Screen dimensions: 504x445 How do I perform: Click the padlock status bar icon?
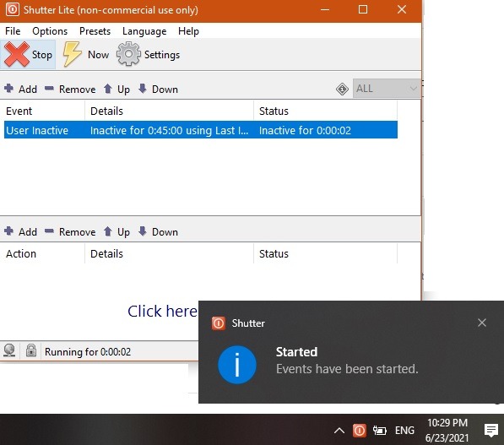click(31, 350)
